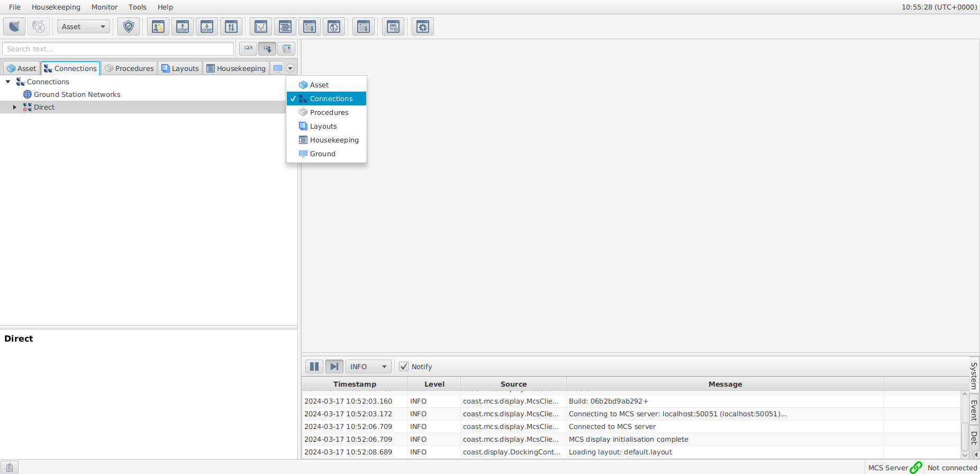The image size is (980, 474).
Task: Click the 123 numbering button
Action: pos(248,49)
